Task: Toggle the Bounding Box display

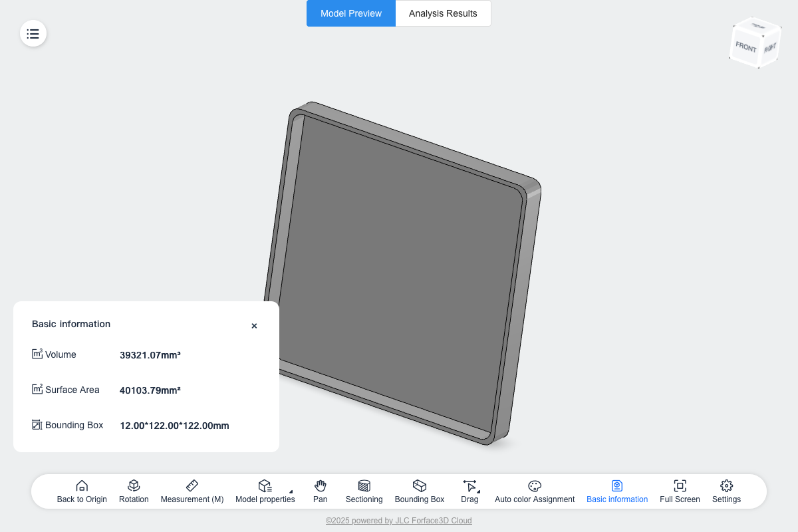Action: pos(419,491)
